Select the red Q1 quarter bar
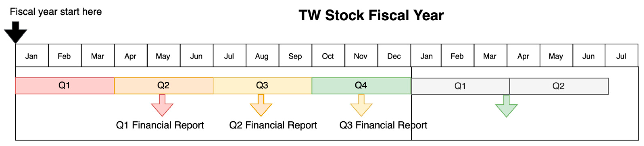644x146 pixels. pyautogui.click(x=65, y=86)
